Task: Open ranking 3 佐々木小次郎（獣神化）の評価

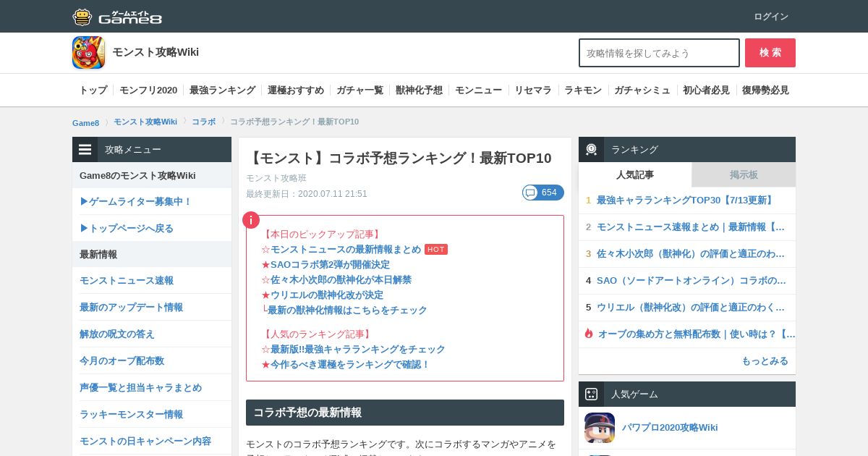Action: [691, 254]
